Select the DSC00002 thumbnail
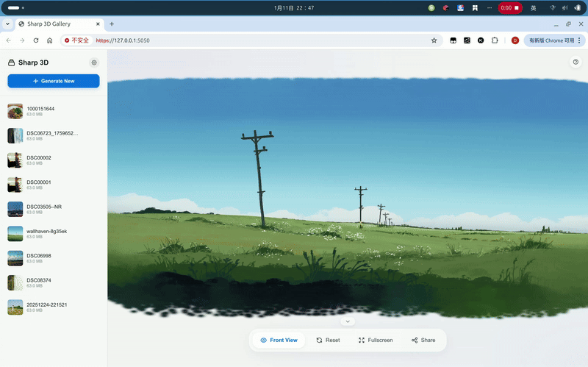This screenshot has height=367, width=588. [15, 160]
